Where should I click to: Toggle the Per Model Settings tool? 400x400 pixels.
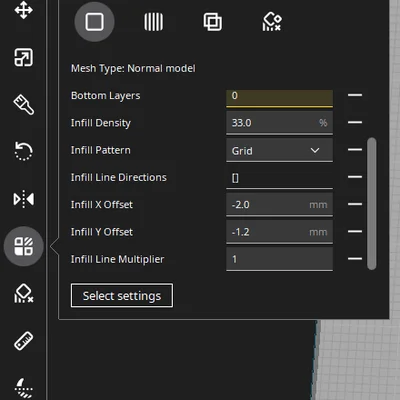(23, 246)
